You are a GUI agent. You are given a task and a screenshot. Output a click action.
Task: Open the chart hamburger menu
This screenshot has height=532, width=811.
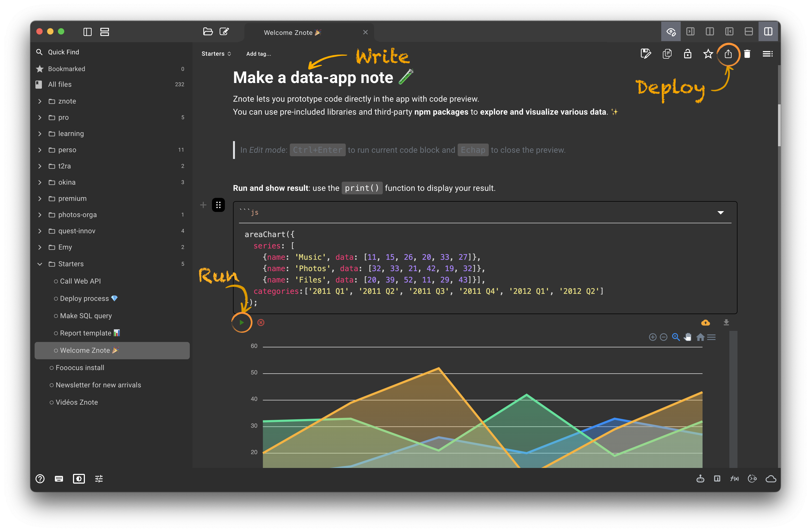coord(711,337)
